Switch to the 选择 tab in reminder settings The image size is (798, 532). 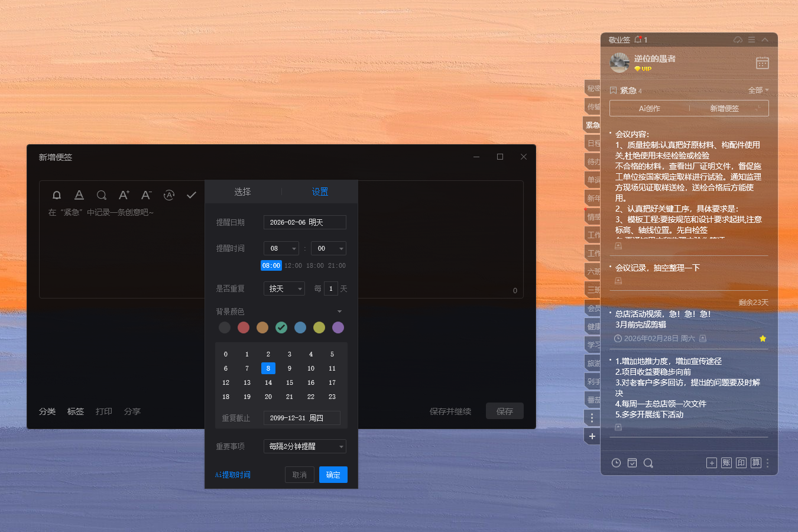pyautogui.click(x=243, y=192)
